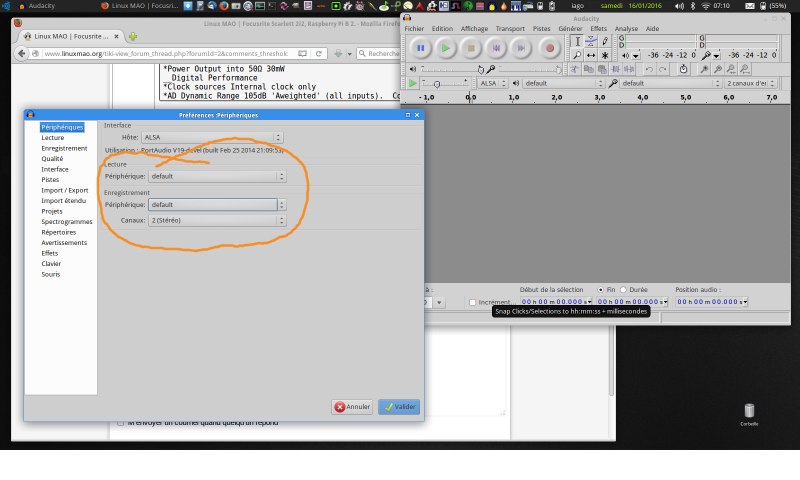
Task: Skip to end with the forward button
Action: click(521, 48)
